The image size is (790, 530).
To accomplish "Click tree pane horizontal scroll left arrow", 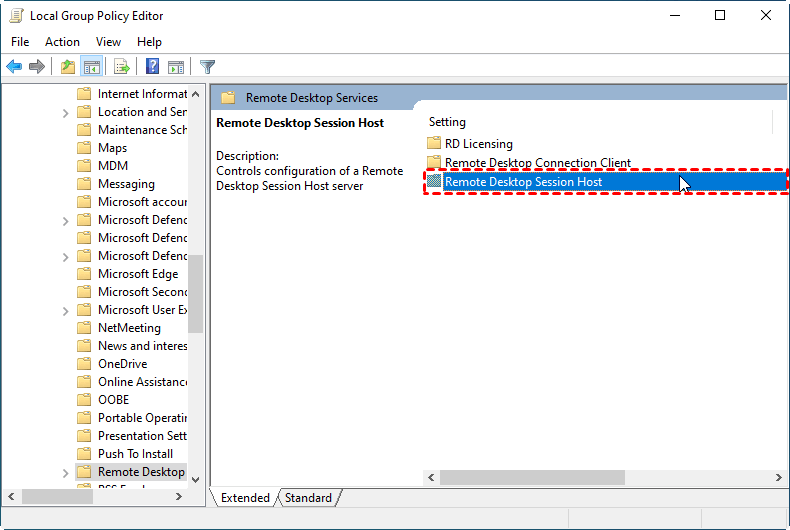I will coord(11,497).
